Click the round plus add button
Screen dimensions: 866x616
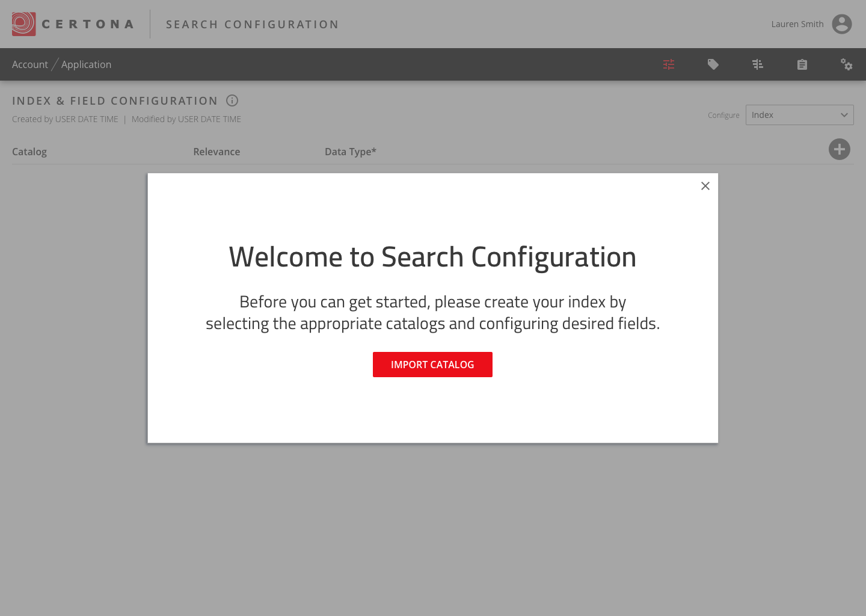pyautogui.click(x=840, y=149)
